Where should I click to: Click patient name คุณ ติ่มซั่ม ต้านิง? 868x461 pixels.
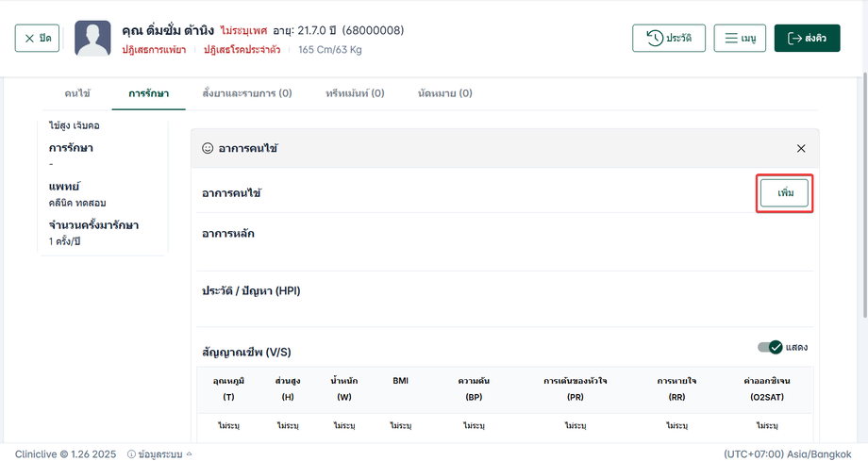[x=168, y=30]
